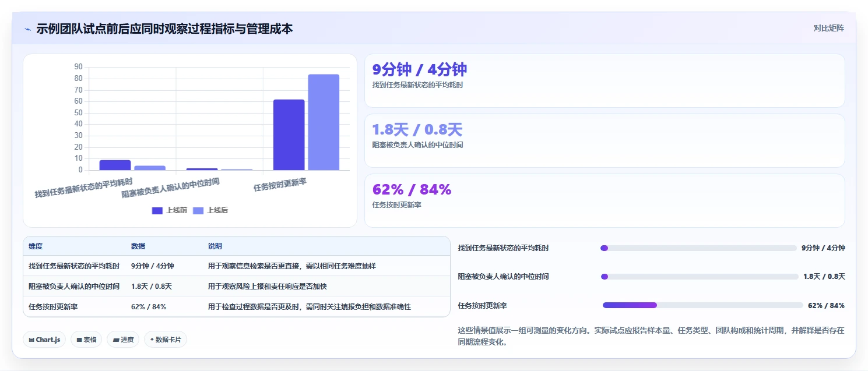Click chart axis label 找到任务最新状态的平均耗时
868x371 pixels.
click(x=83, y=188)
